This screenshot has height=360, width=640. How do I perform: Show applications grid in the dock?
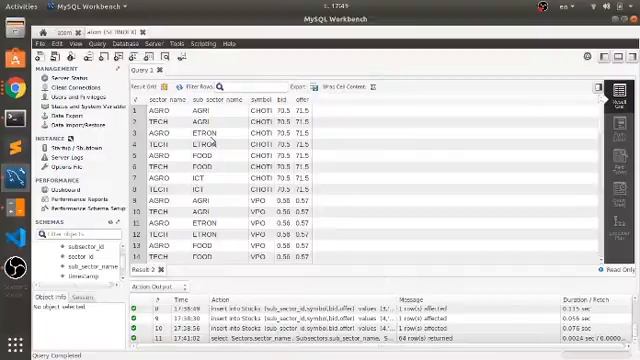[x=16, y=345]
